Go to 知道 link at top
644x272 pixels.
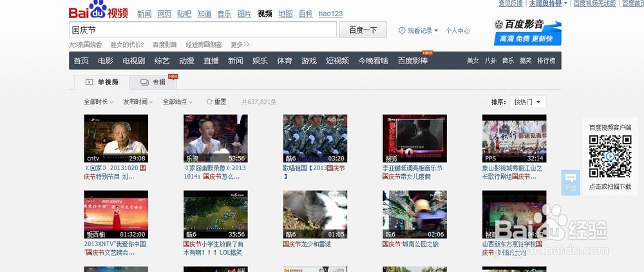204,14
